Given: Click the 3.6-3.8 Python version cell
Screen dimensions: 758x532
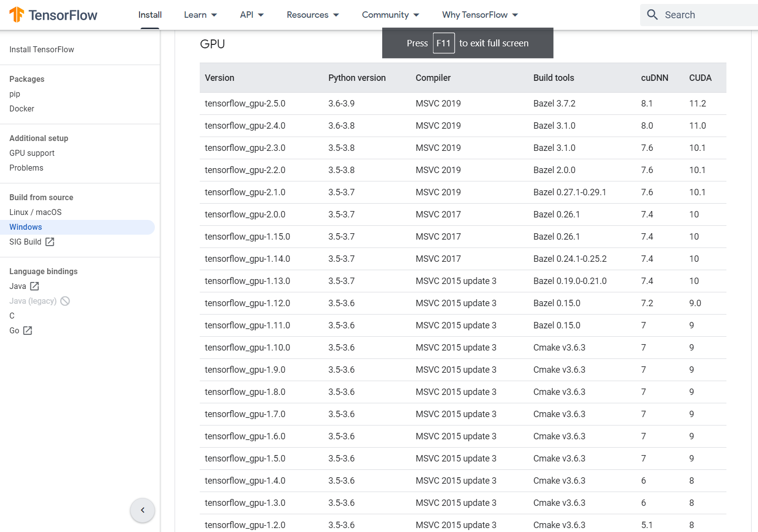Looking at the screenshot, I should 341,126.
